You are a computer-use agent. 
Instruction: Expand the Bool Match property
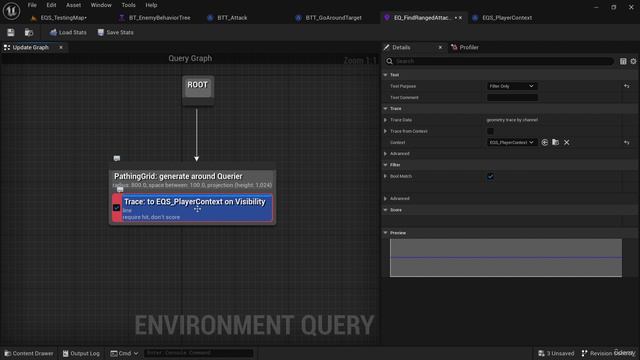click(x=385, y=176)
